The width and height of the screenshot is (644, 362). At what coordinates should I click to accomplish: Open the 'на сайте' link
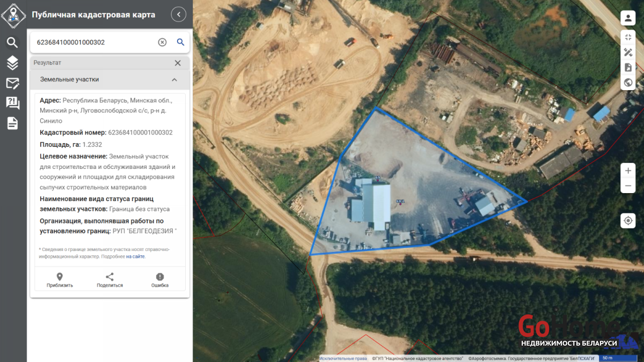(135, 256)
